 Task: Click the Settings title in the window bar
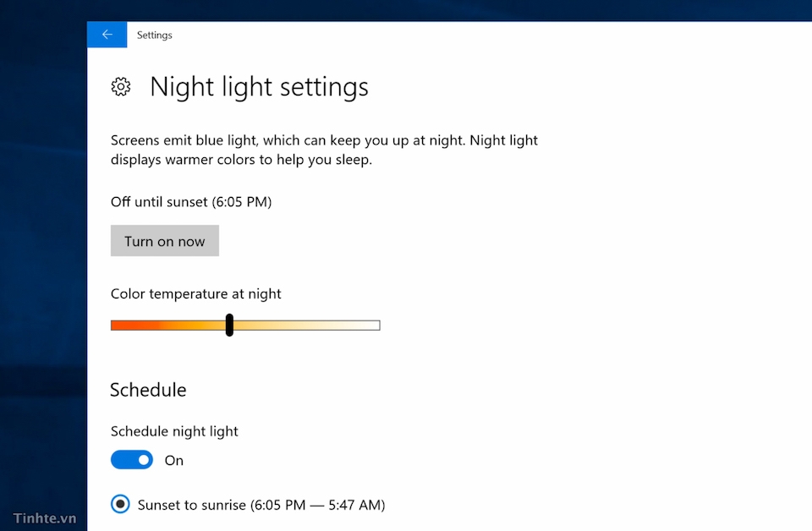(155, 36)
